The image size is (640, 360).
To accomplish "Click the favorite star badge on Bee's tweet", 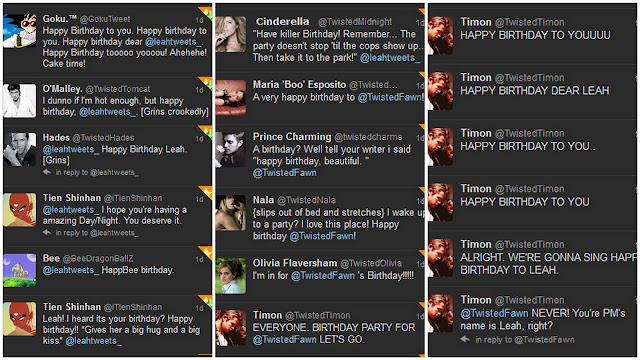I will click(x=205, y=253).
